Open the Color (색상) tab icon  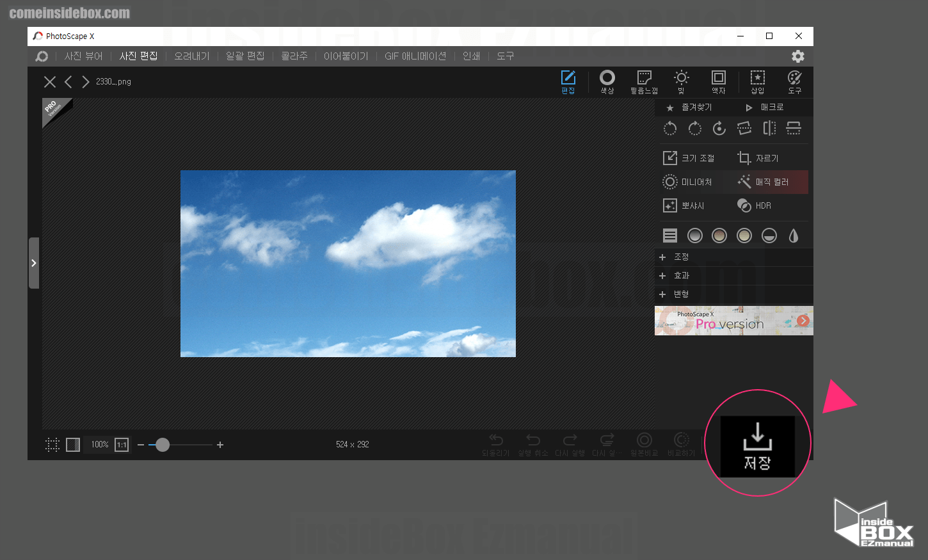pos(607,81)
